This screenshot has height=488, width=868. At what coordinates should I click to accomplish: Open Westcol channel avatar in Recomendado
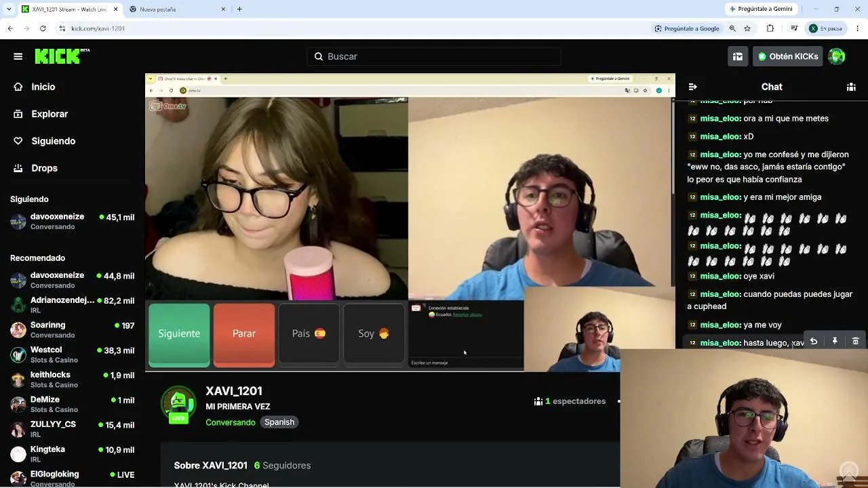coord(18,354)
